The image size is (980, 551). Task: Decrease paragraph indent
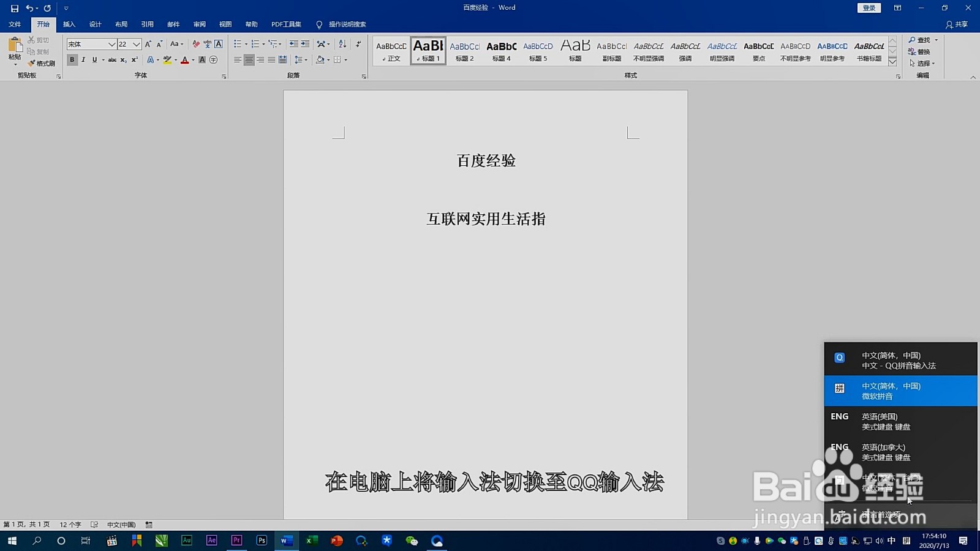coord(294,44)
